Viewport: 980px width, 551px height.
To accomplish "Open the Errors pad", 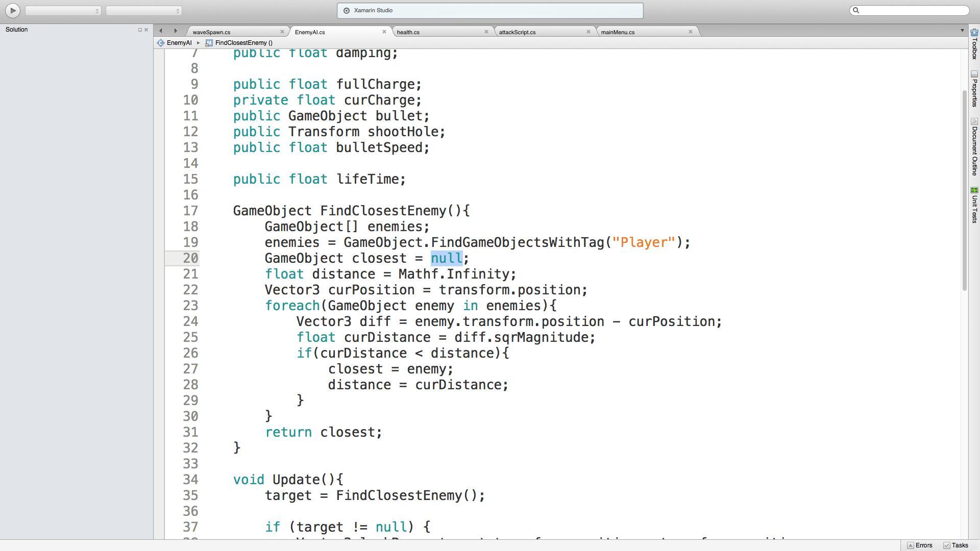I will click(919, 545).
